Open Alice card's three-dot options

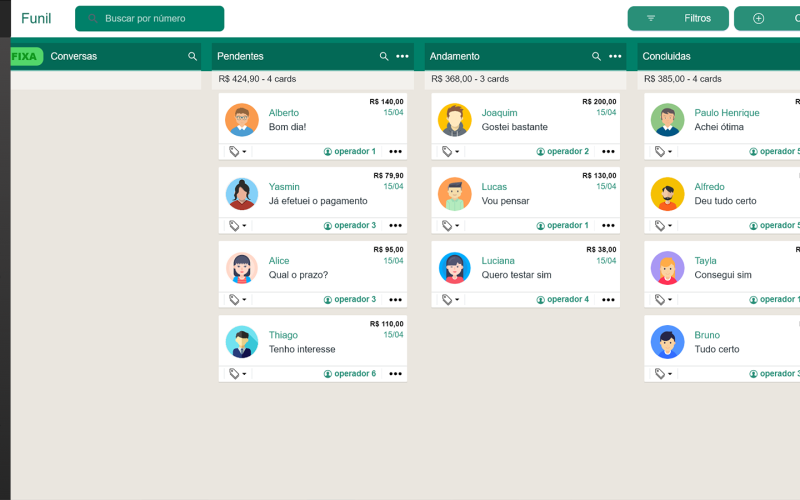tap(395, 299)
